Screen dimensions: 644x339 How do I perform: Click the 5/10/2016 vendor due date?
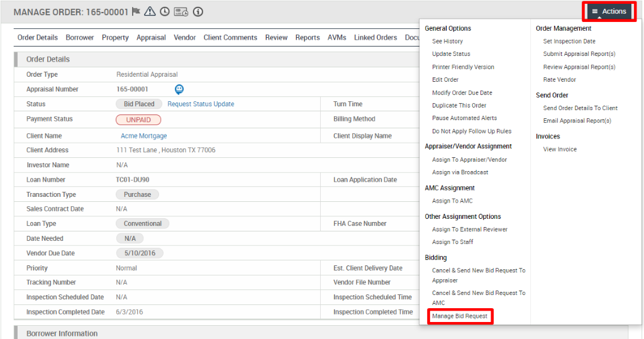click(x=140, y=253)
